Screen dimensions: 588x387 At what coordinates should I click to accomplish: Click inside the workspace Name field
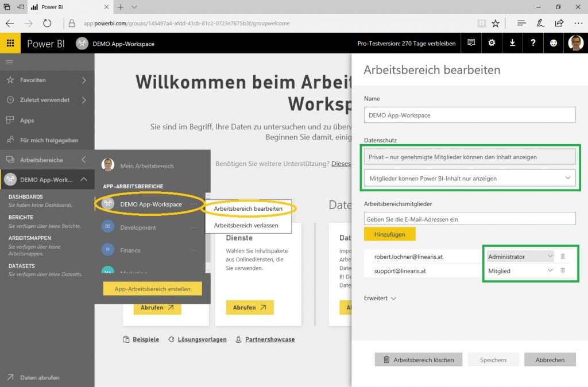click(x=469, y=115)
